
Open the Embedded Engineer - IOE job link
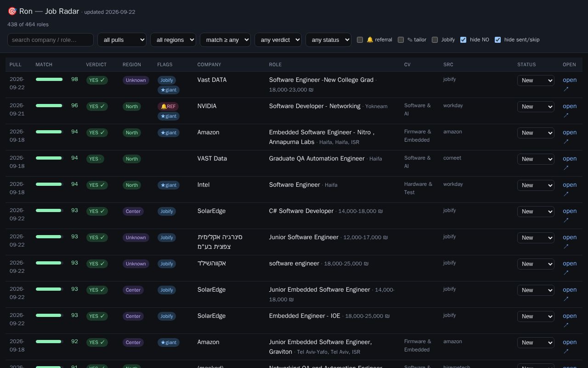click(570, 320)
